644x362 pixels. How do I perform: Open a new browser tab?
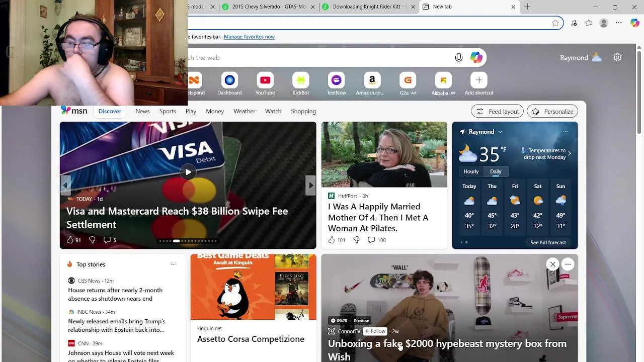(527, 7)
